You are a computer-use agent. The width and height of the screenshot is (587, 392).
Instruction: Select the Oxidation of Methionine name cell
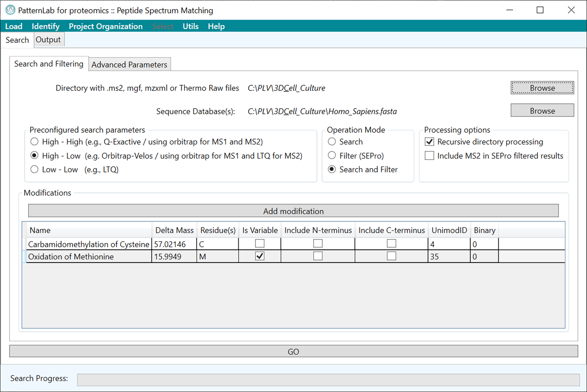point(89,256)
